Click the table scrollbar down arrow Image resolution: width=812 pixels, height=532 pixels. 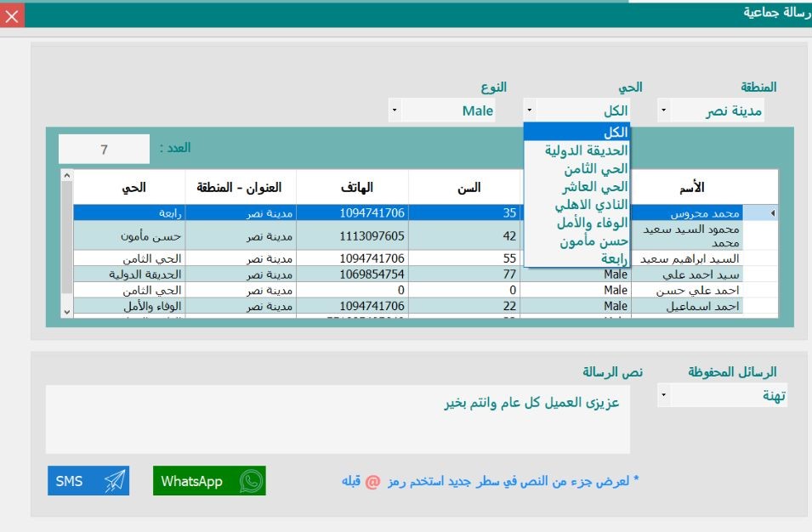(67, 312)
